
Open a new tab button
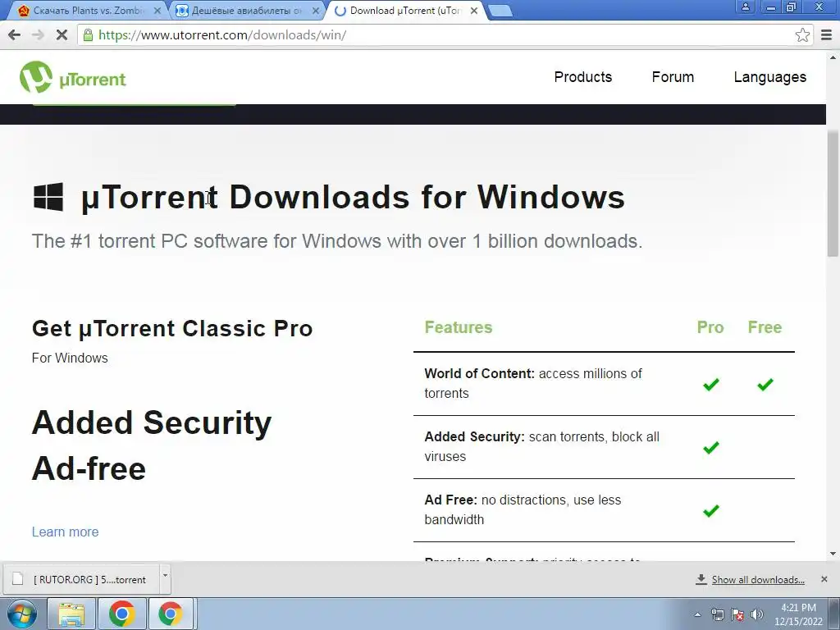pyautogui.click(x=500, y=11)
